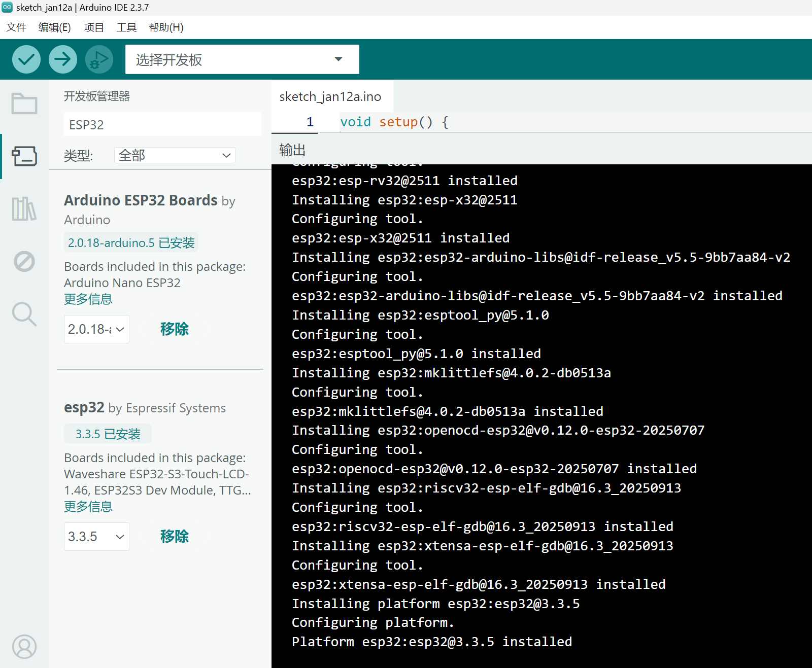Click output line "esp32:mklittlefs@4.0.2-db0513a installed"
The width and height of the screenshot is (812, 668).
pyautogui.click(x=448, y=411)
